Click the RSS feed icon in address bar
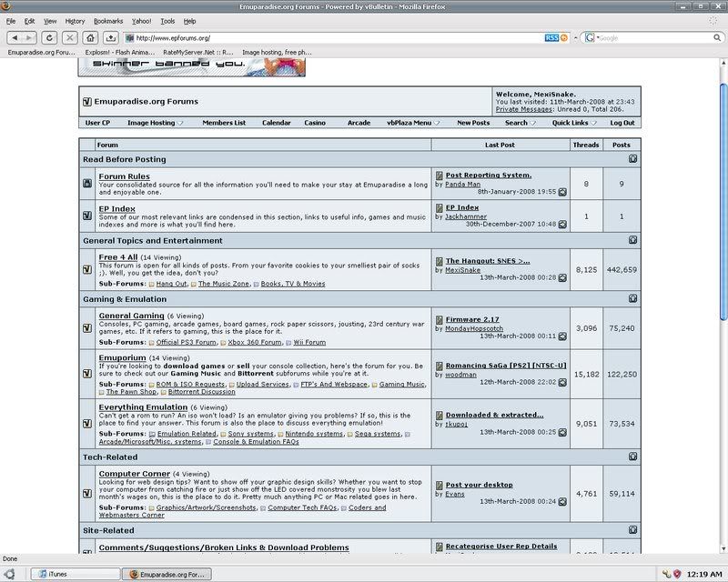Viewport: 728px width, 582px height. 556,38
